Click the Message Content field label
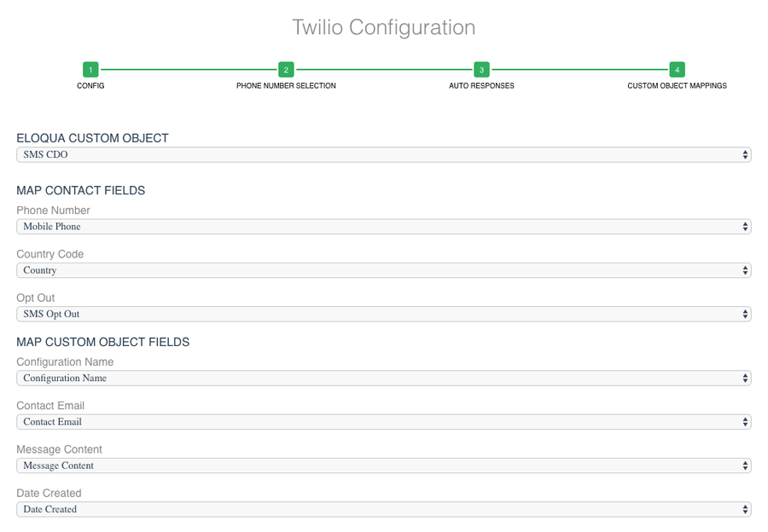The image size is (768, 532). click(x=59, y=450)
